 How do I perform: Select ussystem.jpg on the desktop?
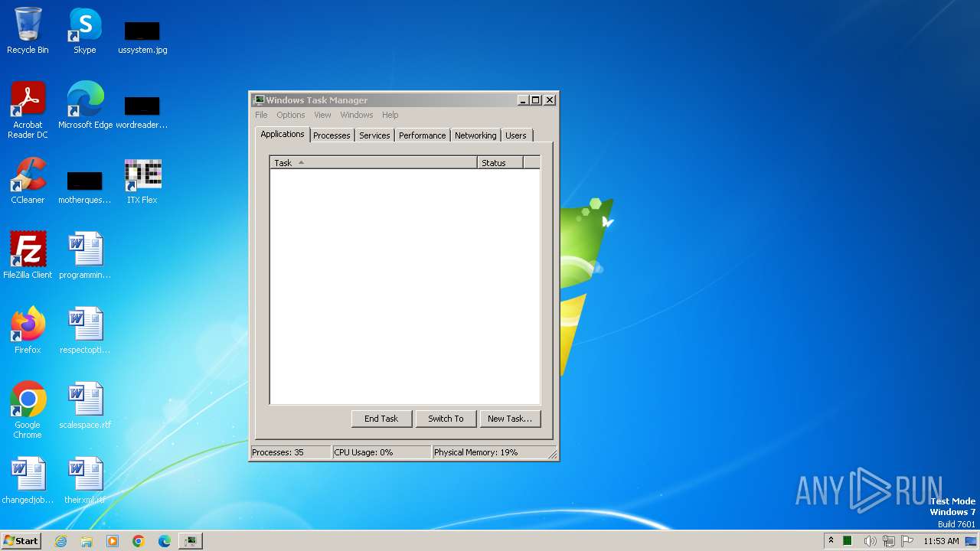(142, 37)
